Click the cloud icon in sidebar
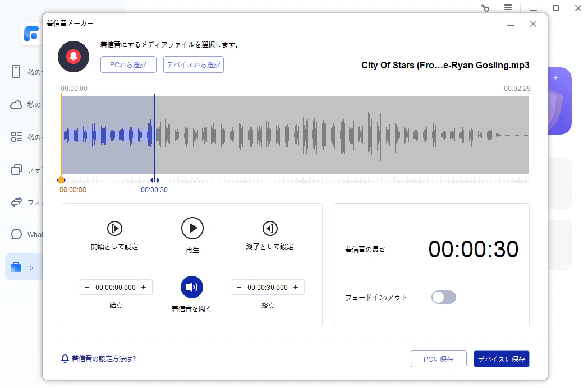 tap(16, 105)
